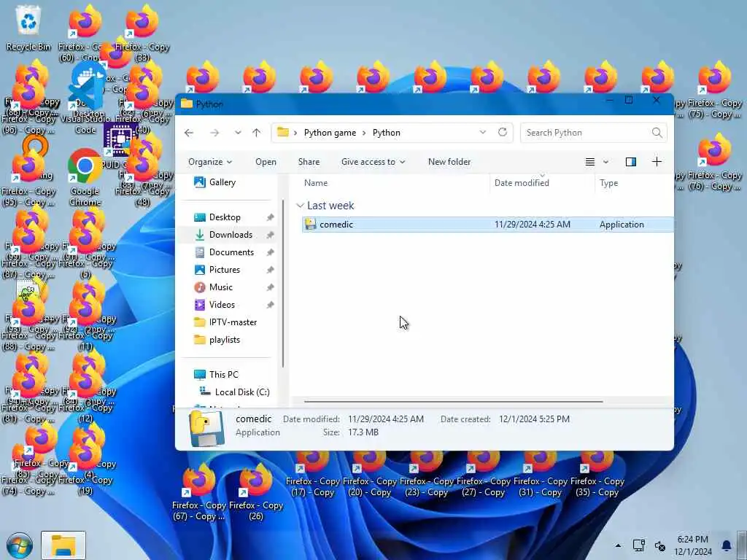
Task: Select Firefox - Copy (17) desktop shortcut
Action: point(313,475)
